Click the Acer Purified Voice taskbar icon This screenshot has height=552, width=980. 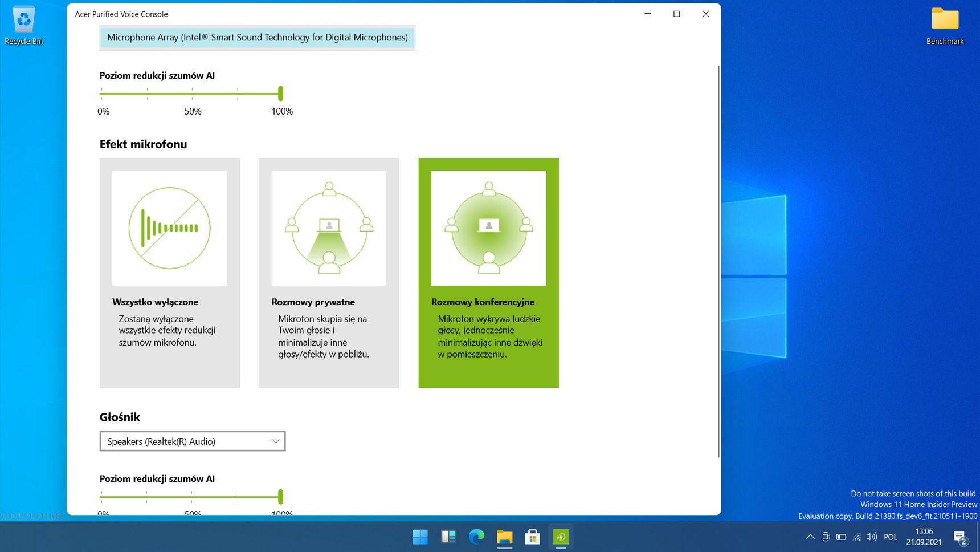click(561, 537)
